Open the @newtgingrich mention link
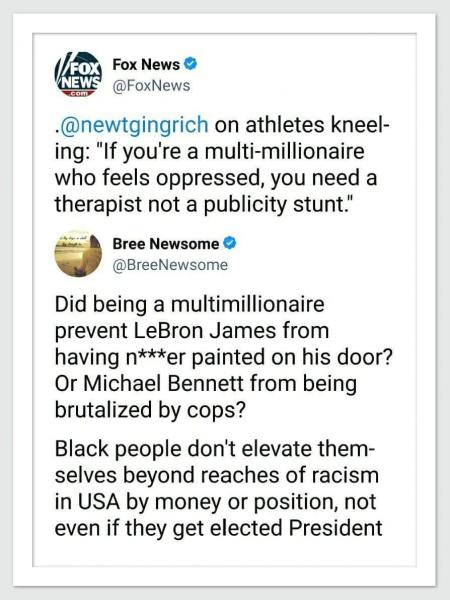 coord(132,125)
